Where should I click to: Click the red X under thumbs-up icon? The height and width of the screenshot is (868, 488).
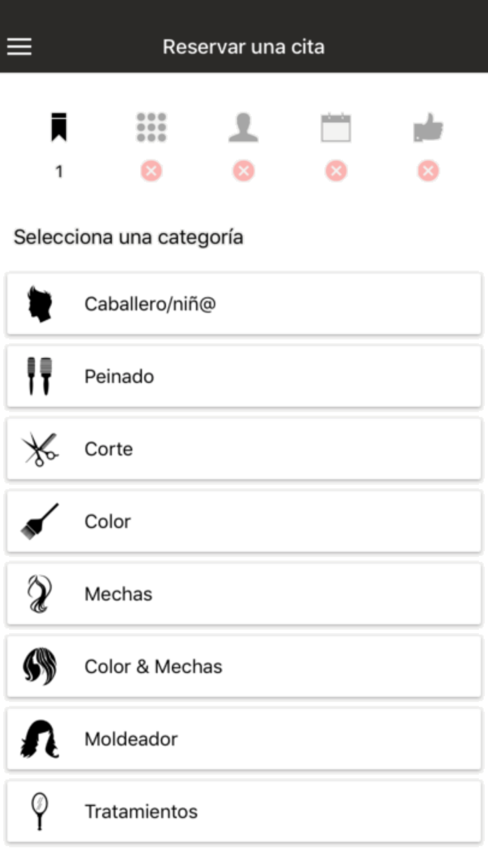pyautogui.click(x=428, y=171)
